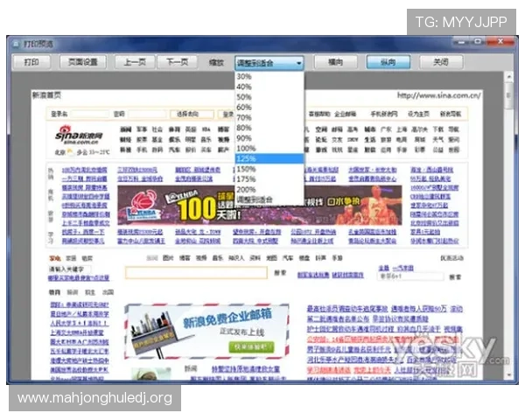Select 80% zoom option
Screen dimensions: 525x420
point(269,128)
